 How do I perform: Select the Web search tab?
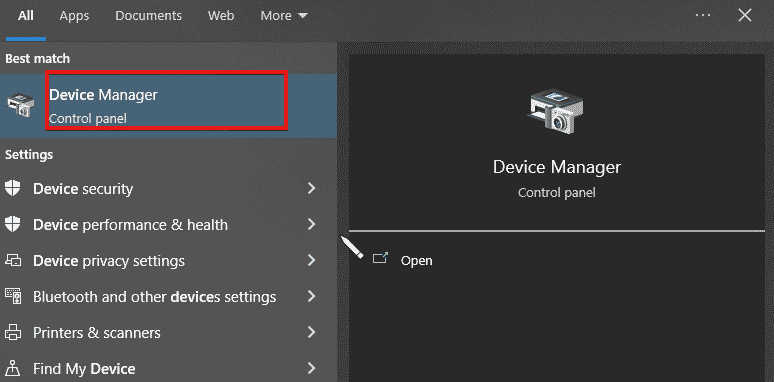click(x=221, y=16)
